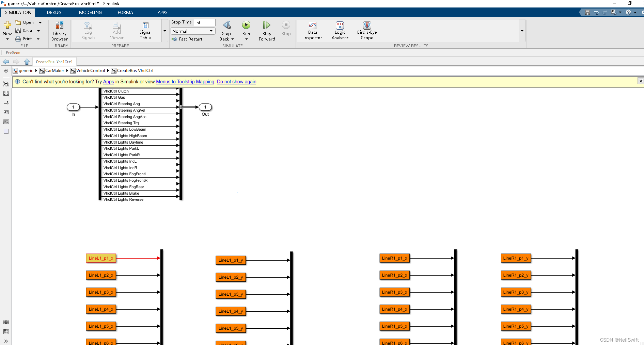Viewport: 644px width, 345px height.
Task: Close the yellow notification banner
Action: tap(641, 81)
